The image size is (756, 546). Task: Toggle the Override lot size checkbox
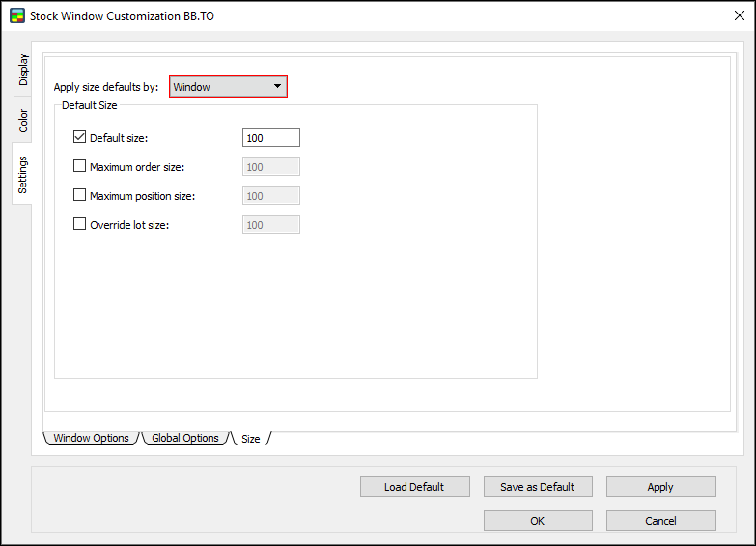tap(80, 225)
